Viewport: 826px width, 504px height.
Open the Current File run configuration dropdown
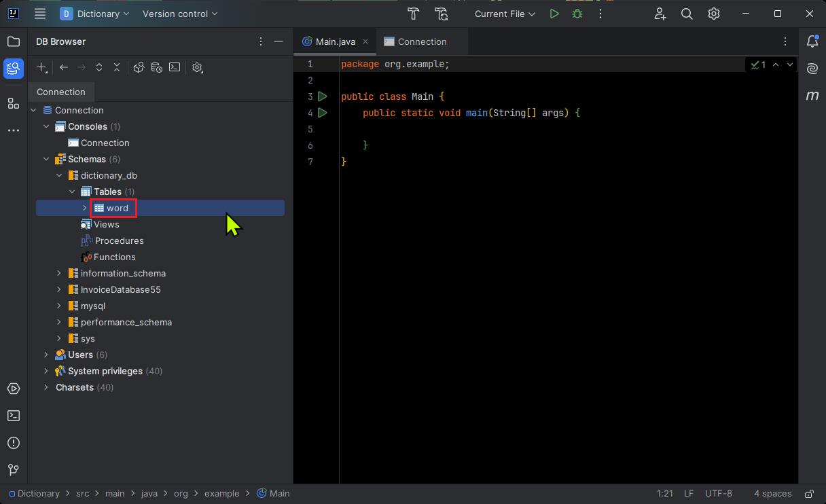[505, 13]
